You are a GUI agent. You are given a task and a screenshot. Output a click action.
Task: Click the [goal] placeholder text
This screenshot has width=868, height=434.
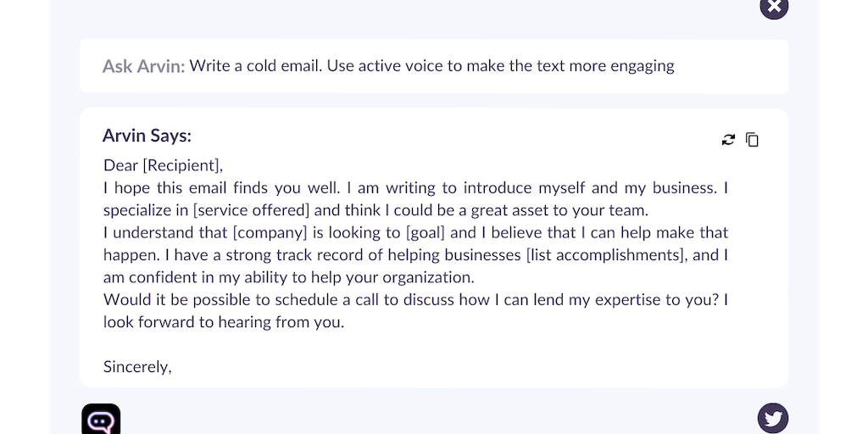[426, 232]
